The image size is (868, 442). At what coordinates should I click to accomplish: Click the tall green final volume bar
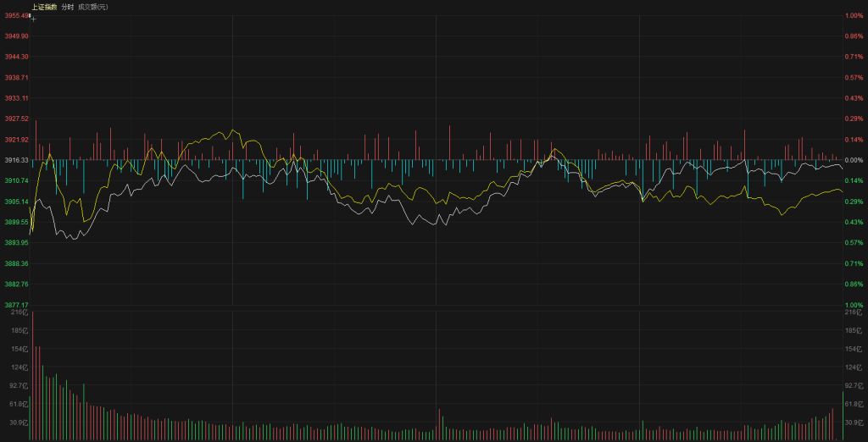point(843,416)
